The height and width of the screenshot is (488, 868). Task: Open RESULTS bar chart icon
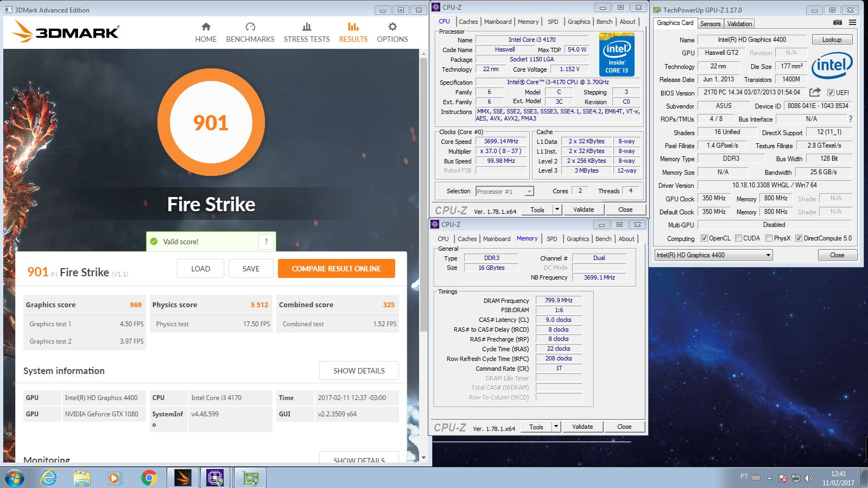[353, 27]
